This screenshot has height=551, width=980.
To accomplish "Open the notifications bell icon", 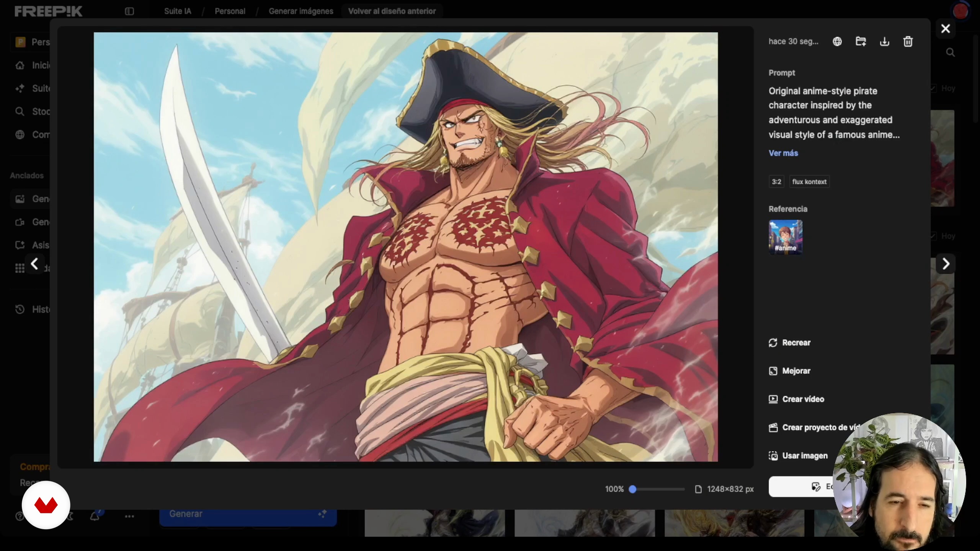I will pos(95,516).
